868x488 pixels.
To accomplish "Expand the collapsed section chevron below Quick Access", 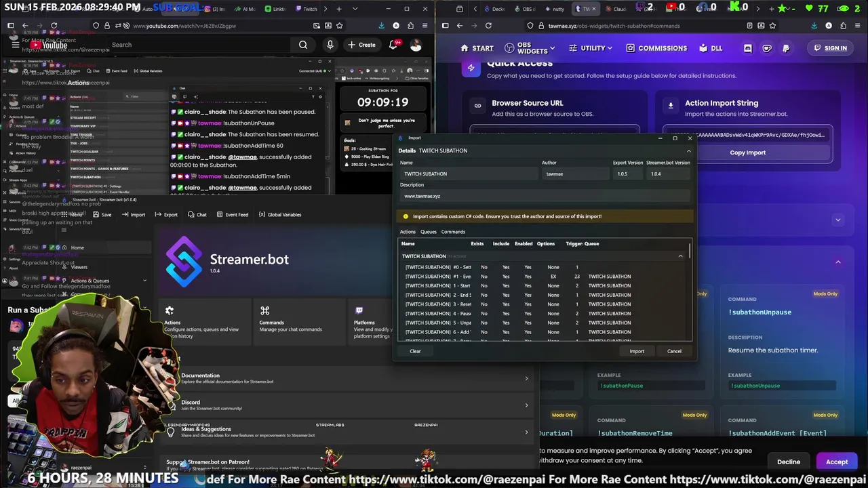I will click(x=838, y=220).
